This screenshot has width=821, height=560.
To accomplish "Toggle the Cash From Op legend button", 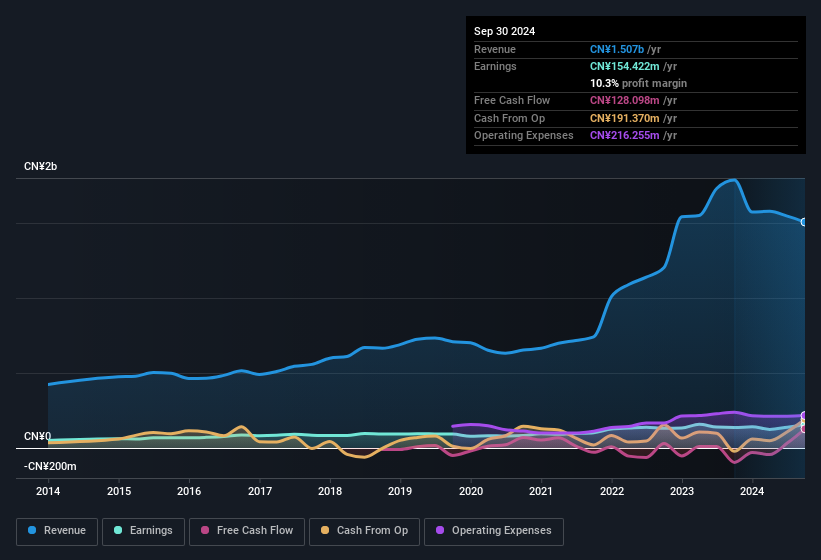I will (364, 531).
